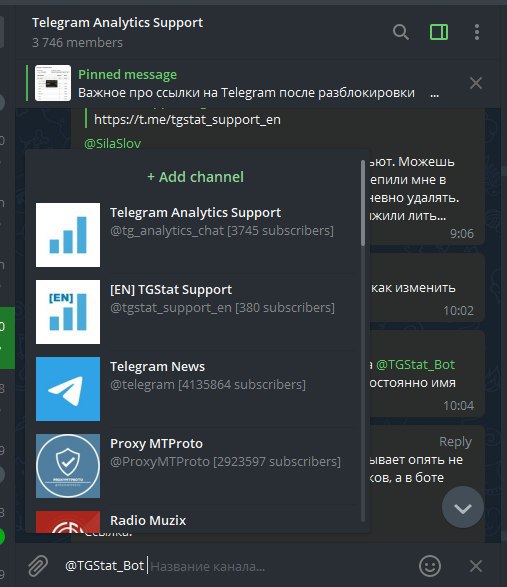Open the pinned message thumbnail
This screenshot has height=587, width=507.
(x=53, y=83)
